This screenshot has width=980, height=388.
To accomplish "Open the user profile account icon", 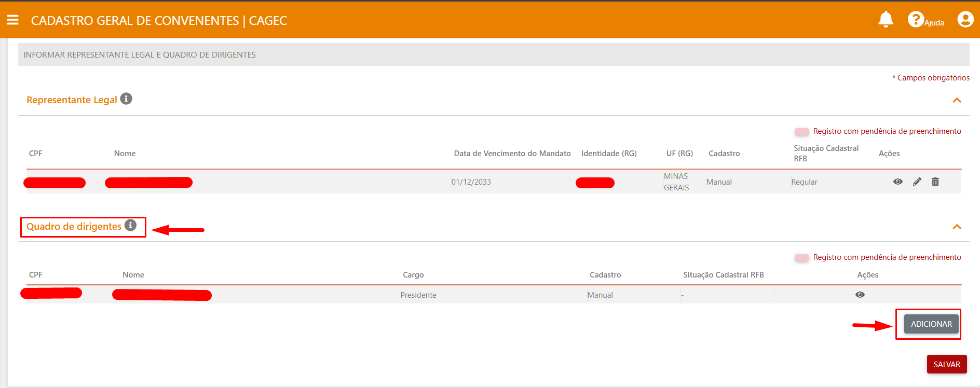I will [965, 20].
